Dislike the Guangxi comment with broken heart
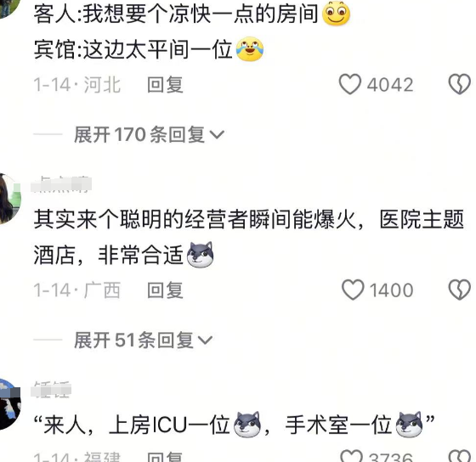This screenshot has height=462, width=476. (460, 290)
